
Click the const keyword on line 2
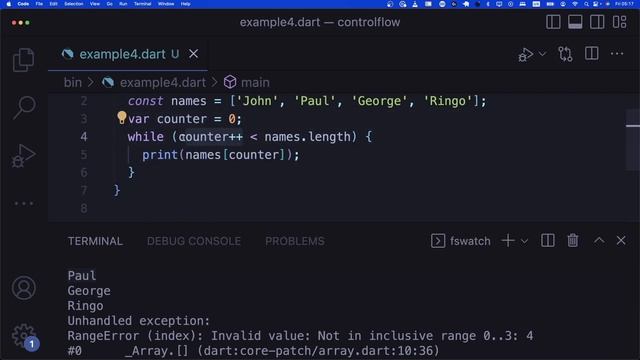pos(145,101)
